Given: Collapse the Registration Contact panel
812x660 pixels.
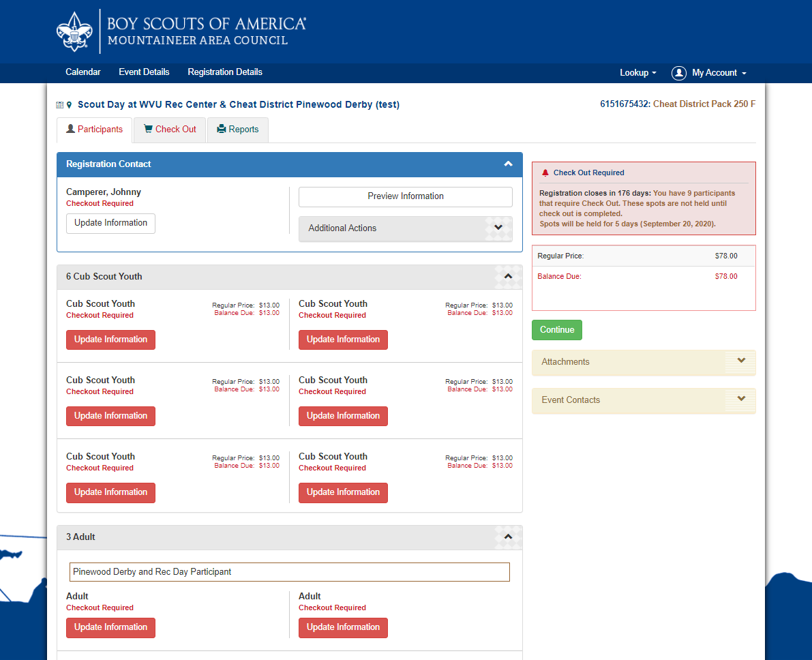Looking at the screenshot, I should 508,164.
